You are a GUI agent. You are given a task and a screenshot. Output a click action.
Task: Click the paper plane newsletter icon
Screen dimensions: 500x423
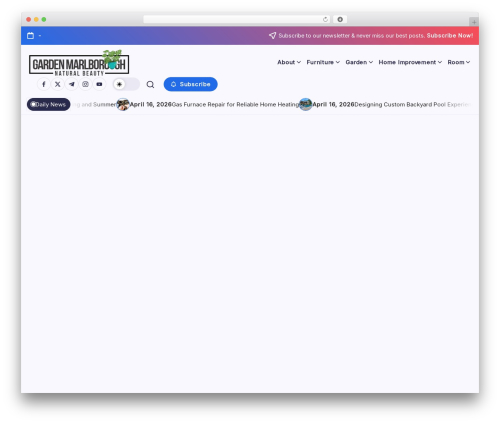[272, 35]
